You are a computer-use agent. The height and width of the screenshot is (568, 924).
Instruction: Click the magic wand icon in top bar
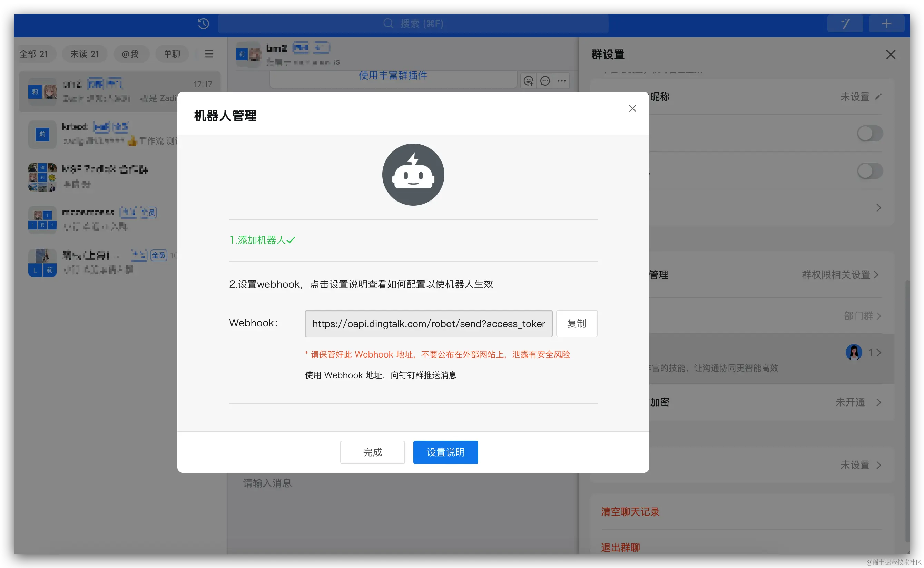tap(845, 24)
